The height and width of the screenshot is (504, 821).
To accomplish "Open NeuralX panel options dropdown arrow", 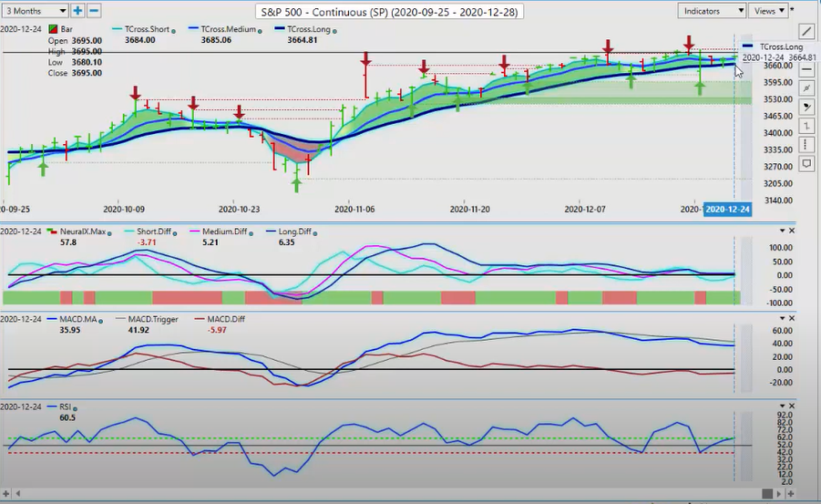I will coord(782,231).
